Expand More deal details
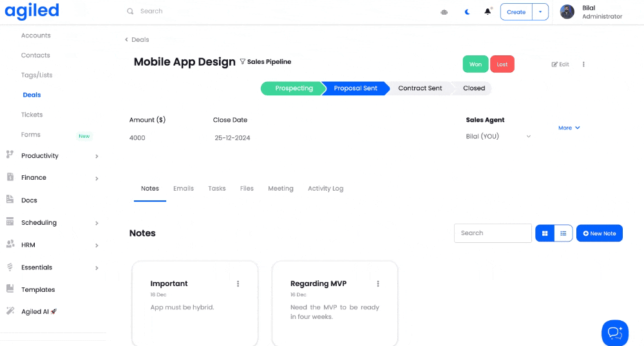This screenshot has height=346, width=644. pos(569,128)
